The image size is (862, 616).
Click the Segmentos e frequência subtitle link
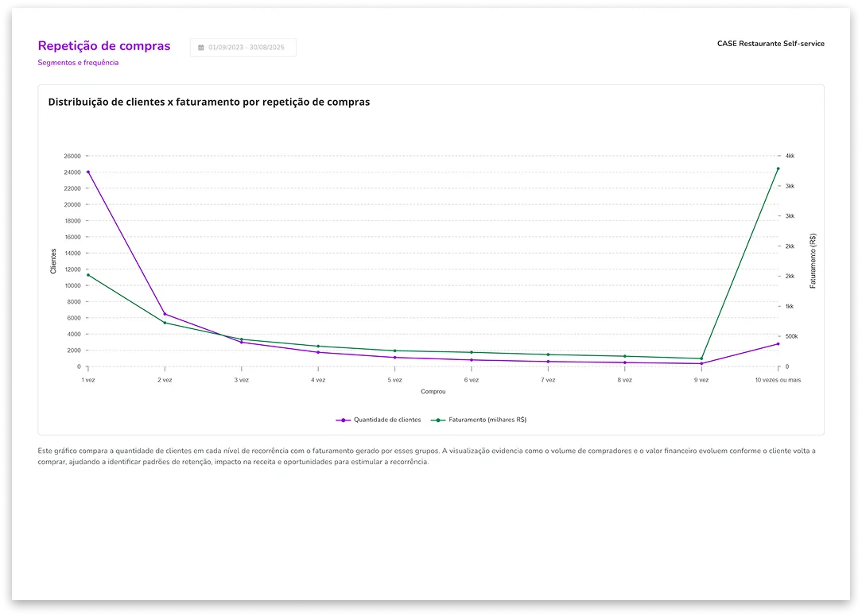[x=78, y=63]
